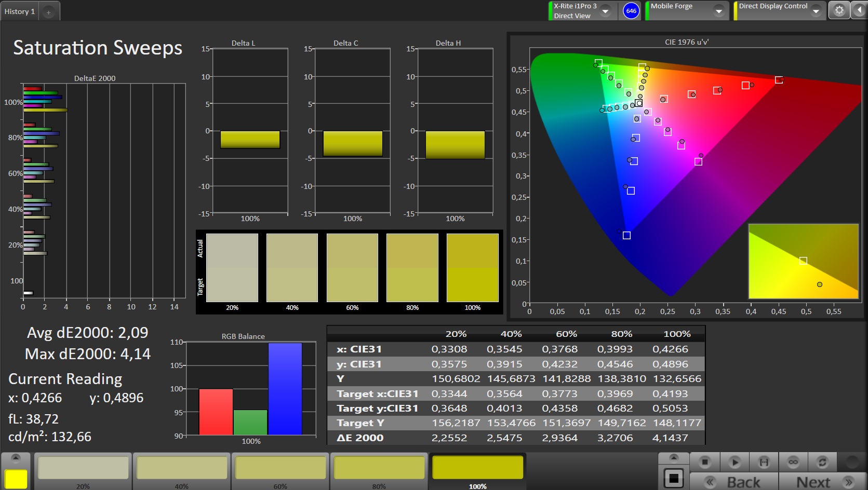The image size is (868, 490).
Task: Click the play read-series button
Action: click(x=735, y=461)
